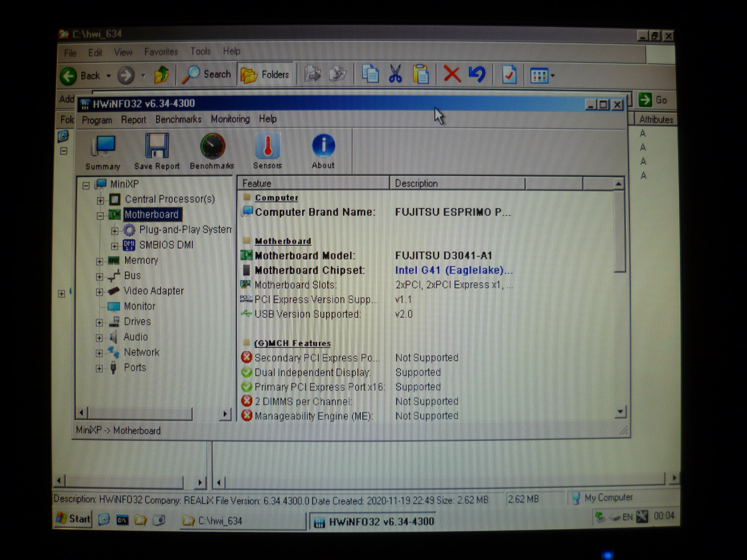Click the EN language indicator in tray
This screenshot has width=747, height=560.
[x=627, y=517]
